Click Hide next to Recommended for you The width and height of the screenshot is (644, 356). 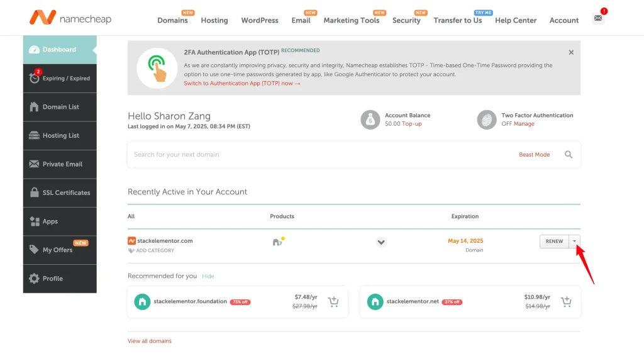point(208,276)
